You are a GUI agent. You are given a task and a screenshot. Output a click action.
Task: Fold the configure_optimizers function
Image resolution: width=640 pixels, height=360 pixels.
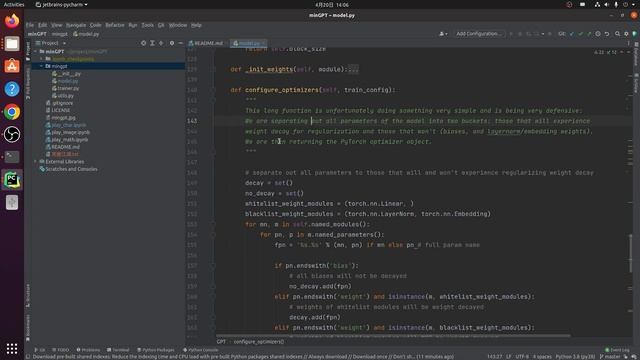pyautogui.click(x=213, y=90)
